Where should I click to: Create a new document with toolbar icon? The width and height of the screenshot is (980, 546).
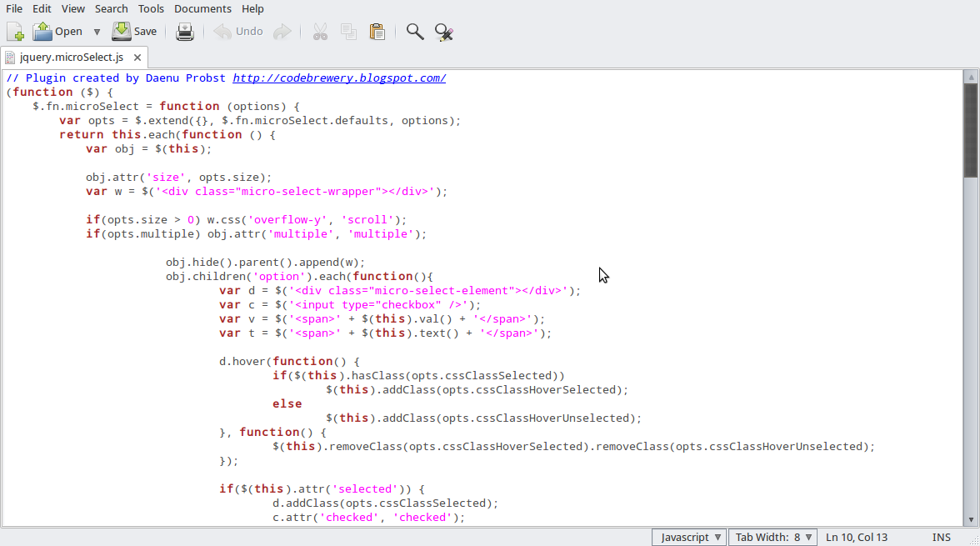[15, 32]
